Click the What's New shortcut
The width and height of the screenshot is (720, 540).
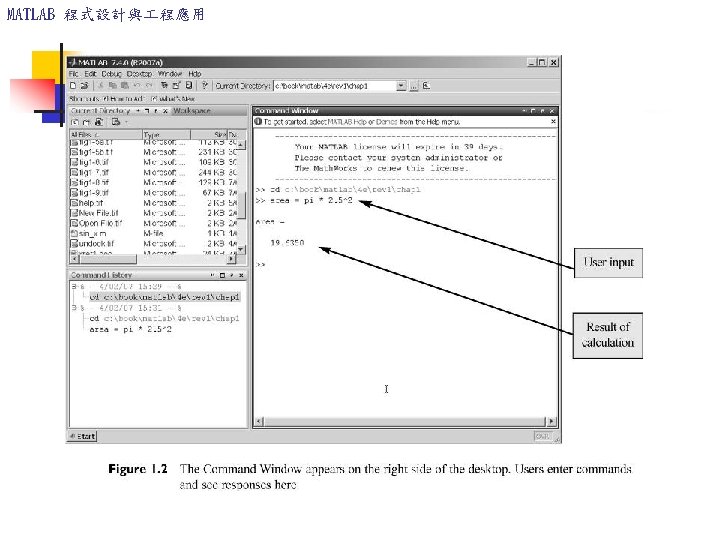pos(172,98)
